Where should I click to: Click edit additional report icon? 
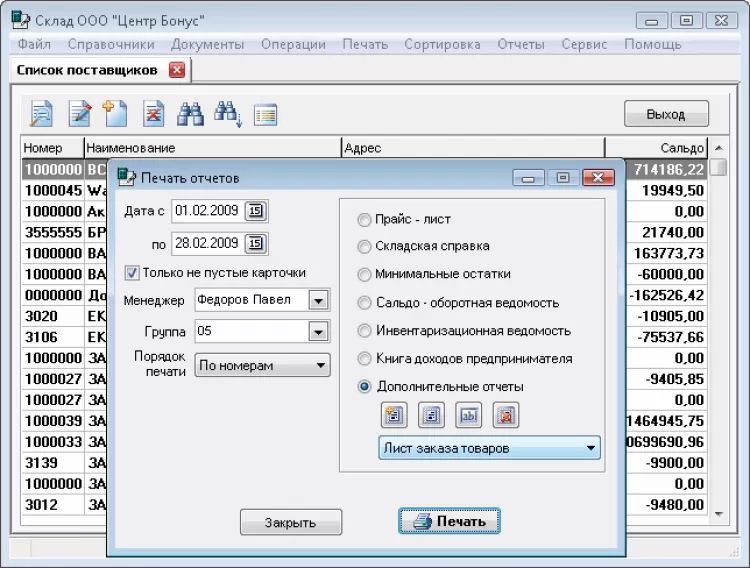point(431,415)
